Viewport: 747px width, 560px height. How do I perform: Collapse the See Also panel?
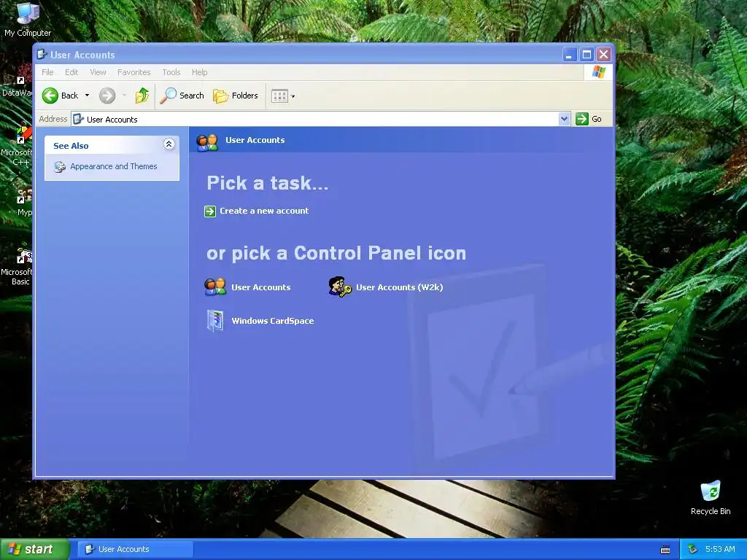pos(169,144)
